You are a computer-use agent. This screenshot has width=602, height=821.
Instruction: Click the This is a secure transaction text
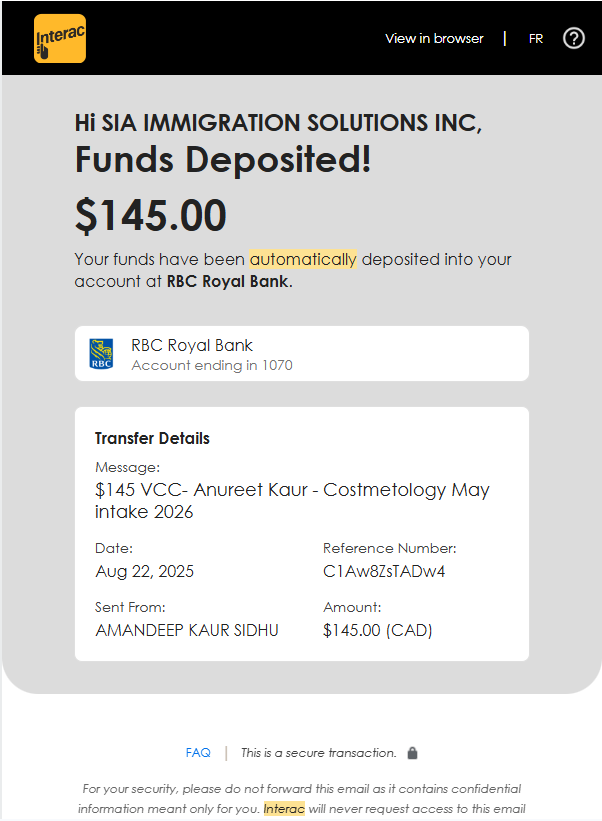(x=318, y=753)
